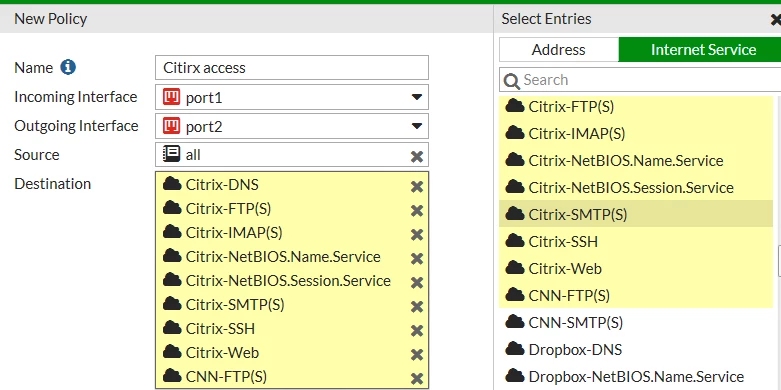Click cloud icon of CNN-FTP(S) destination
Viewport: 781px width, 390px height.
pos(172,376)
